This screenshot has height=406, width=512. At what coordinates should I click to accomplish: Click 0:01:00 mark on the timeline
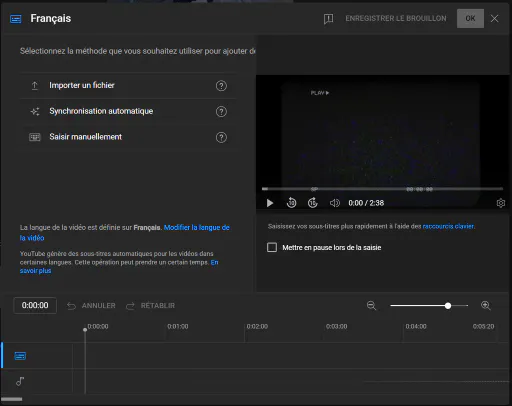[x=178, y=326]
